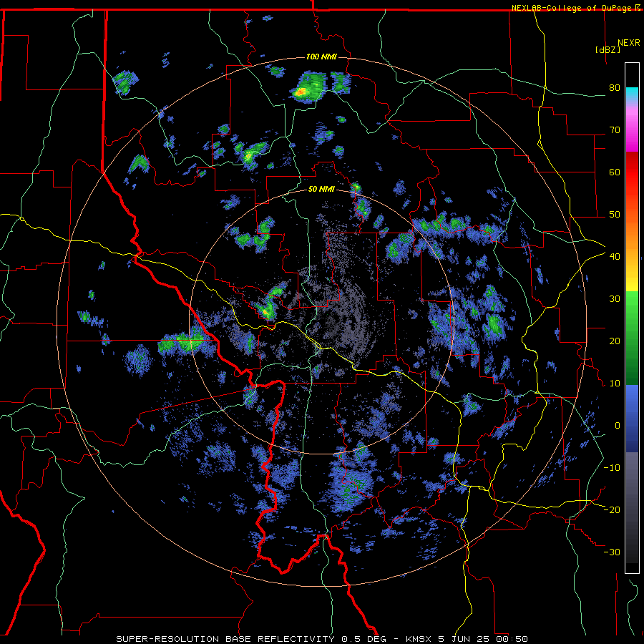
Task: Click the 50 NMI range ring label
Action: (x=321, y=190)
